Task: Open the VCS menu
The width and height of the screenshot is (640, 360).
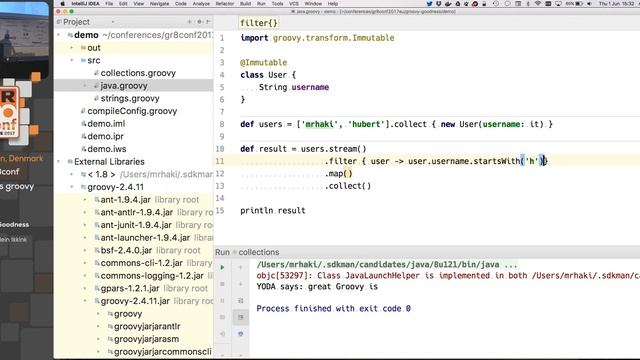Action: 293,4
